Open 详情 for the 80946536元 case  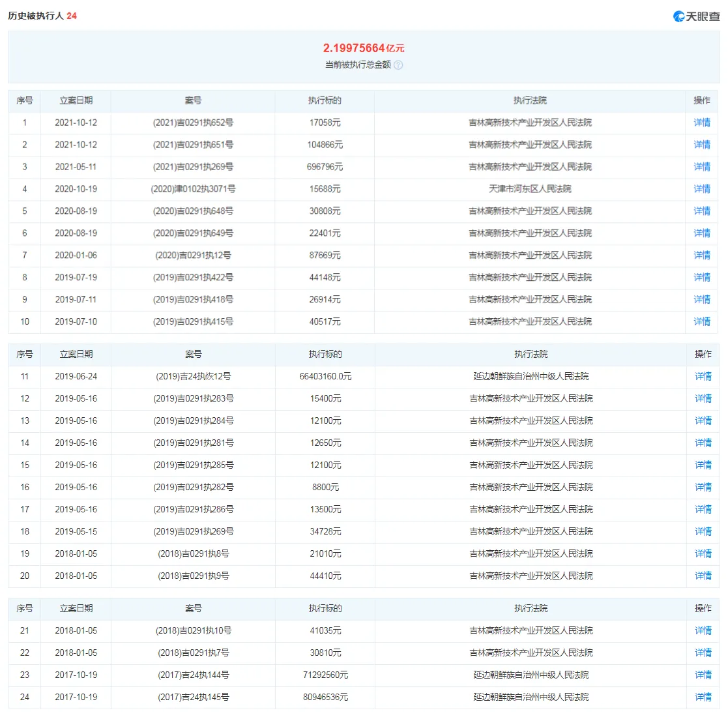(x=703, y=697)
